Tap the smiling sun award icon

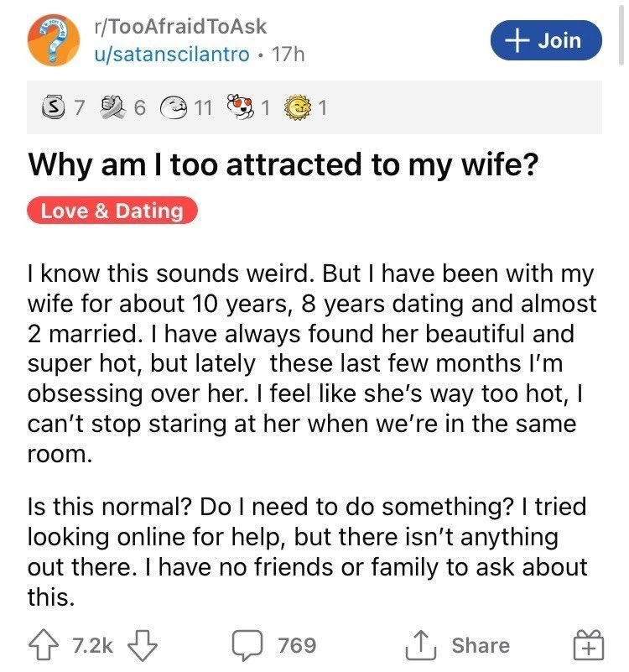pos(298,107)
